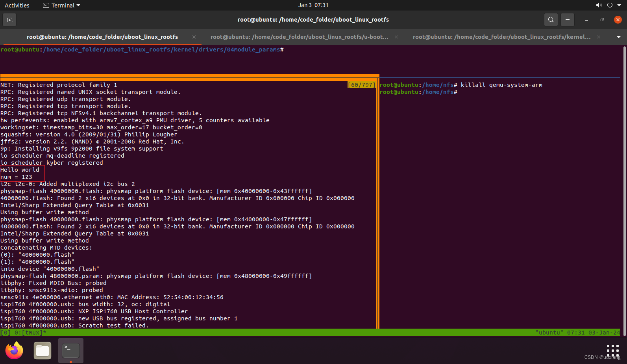
Task: Open the clock and calendar panel
Action: tap(313, 5)
